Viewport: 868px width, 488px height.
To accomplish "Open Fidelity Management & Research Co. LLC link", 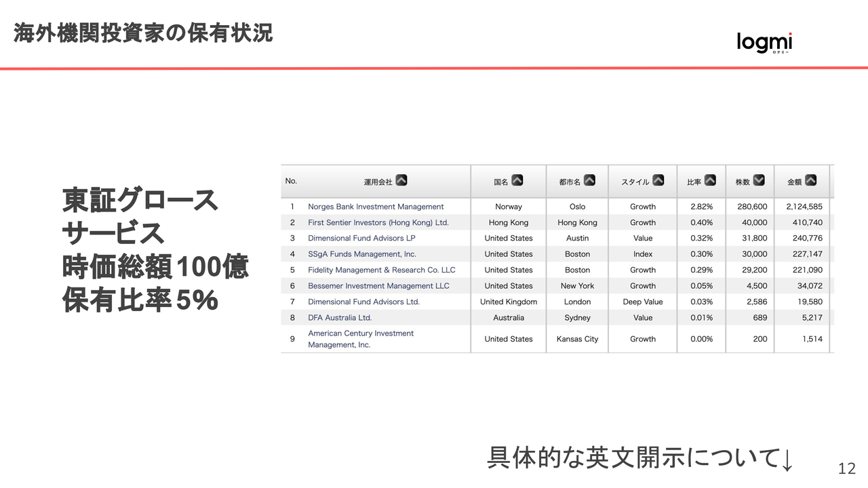I will click(382, 270).
